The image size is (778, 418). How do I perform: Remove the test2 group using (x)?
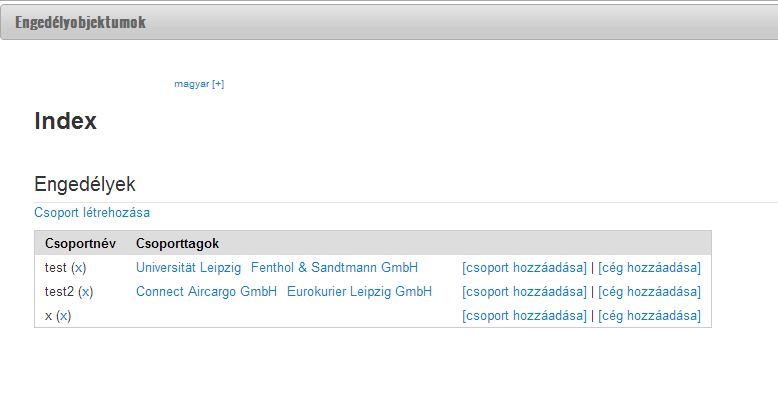coord(85,292)
